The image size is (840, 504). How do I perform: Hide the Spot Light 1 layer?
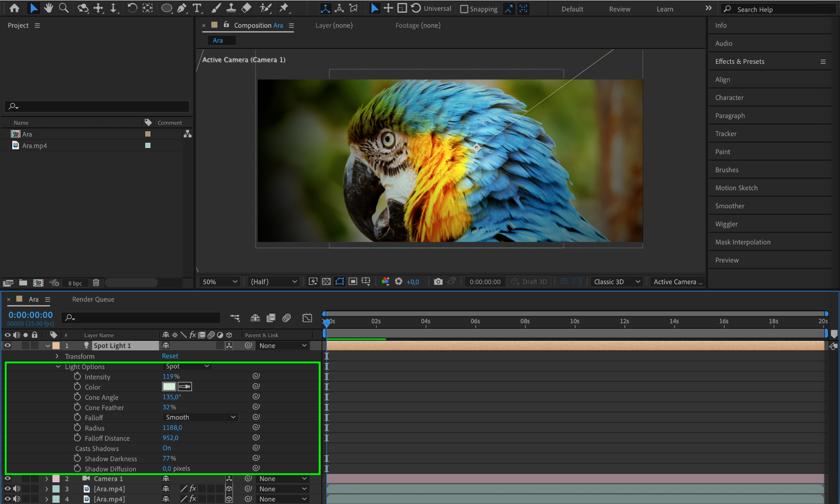click(7, 346)
